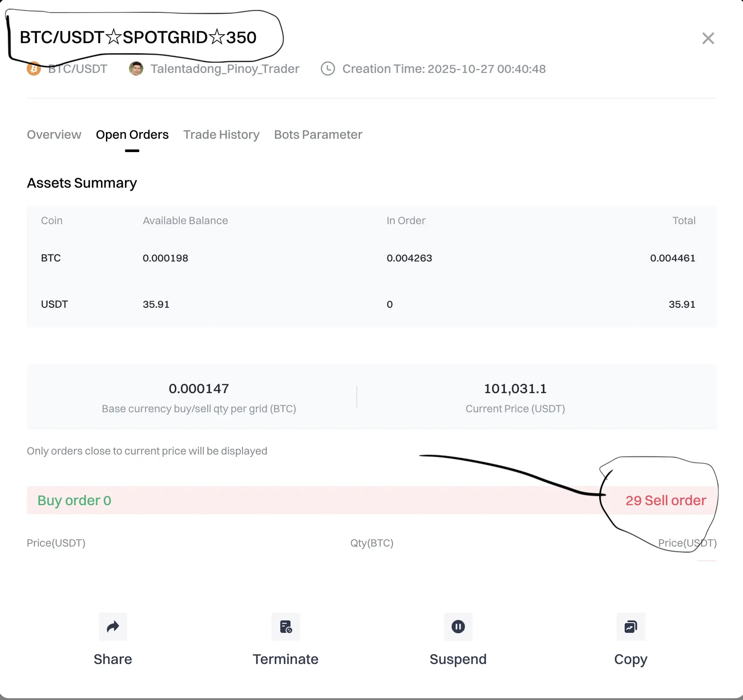
Task: Click the USDT row in Assets Summary
Action: (x=372, y=304)
